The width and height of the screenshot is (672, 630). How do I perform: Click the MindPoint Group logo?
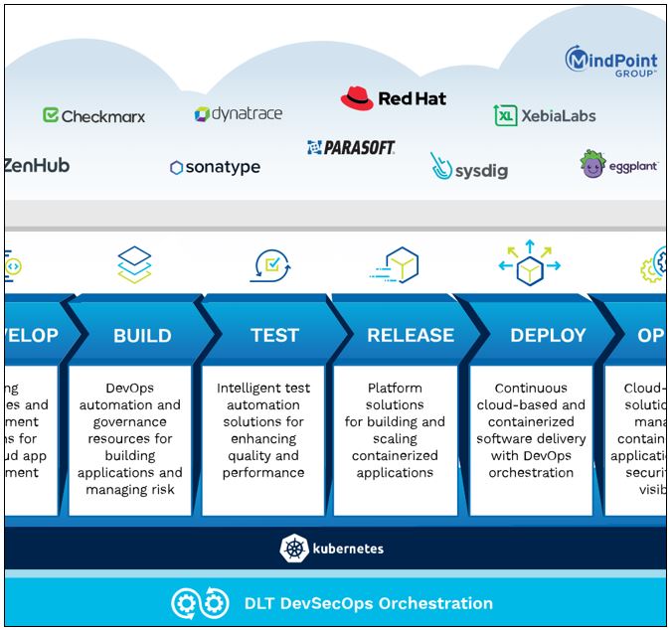(x=611, y=62)
